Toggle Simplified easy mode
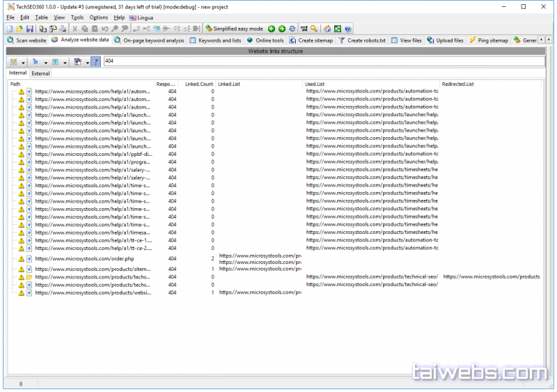The image size is (557, 392). 234,29
